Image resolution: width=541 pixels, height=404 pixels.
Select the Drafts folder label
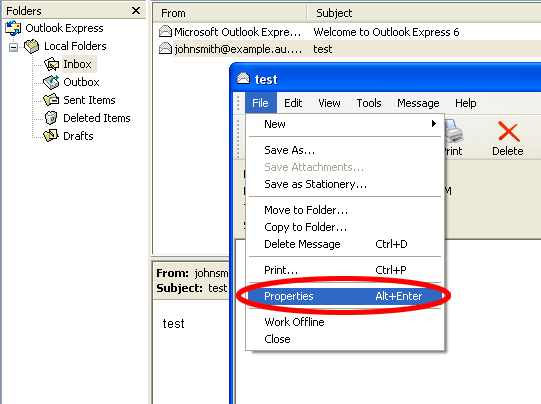click(x=78, y=136)
